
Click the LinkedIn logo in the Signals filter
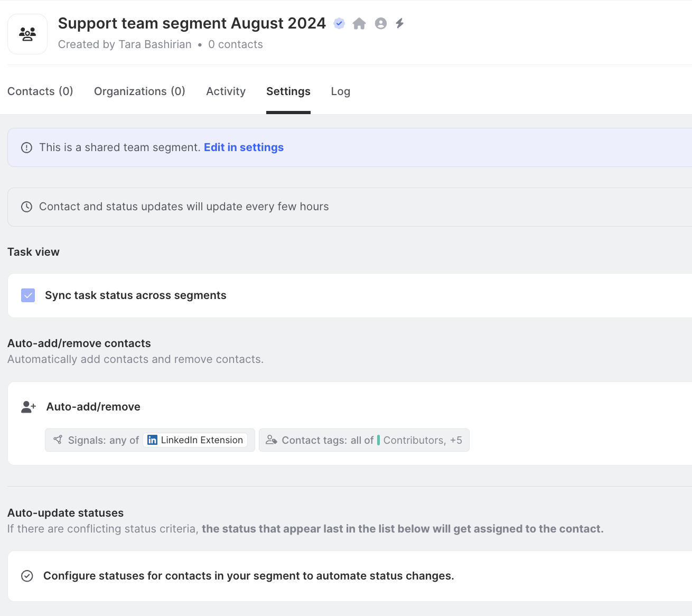[152, 440]
